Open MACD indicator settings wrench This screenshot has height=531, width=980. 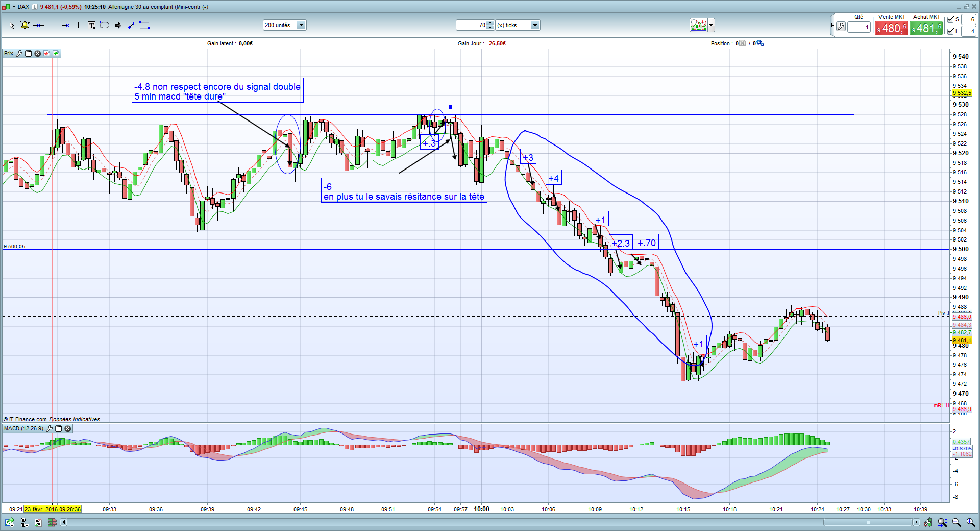[x=50, y=429]
